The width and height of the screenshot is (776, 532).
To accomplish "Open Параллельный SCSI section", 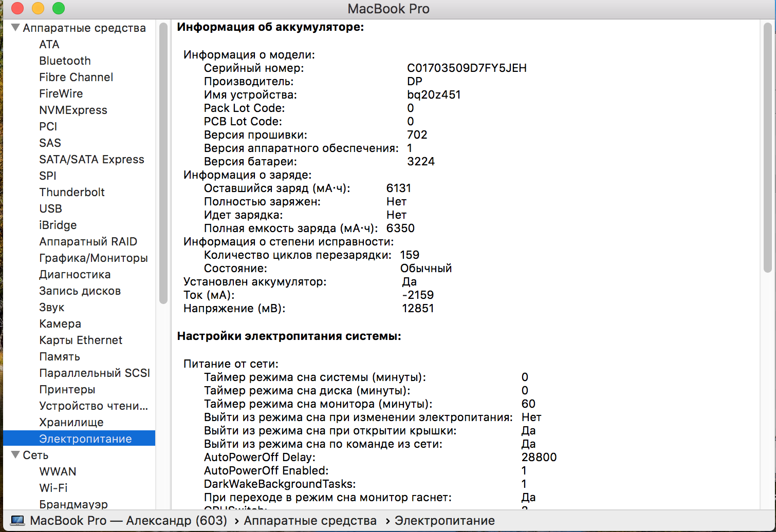I will pyautogui.click(x=95, y=373).
